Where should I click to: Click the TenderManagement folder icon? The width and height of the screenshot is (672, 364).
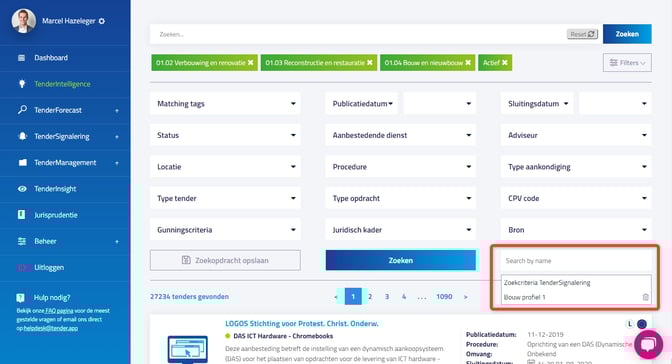(x=22, y=162)
